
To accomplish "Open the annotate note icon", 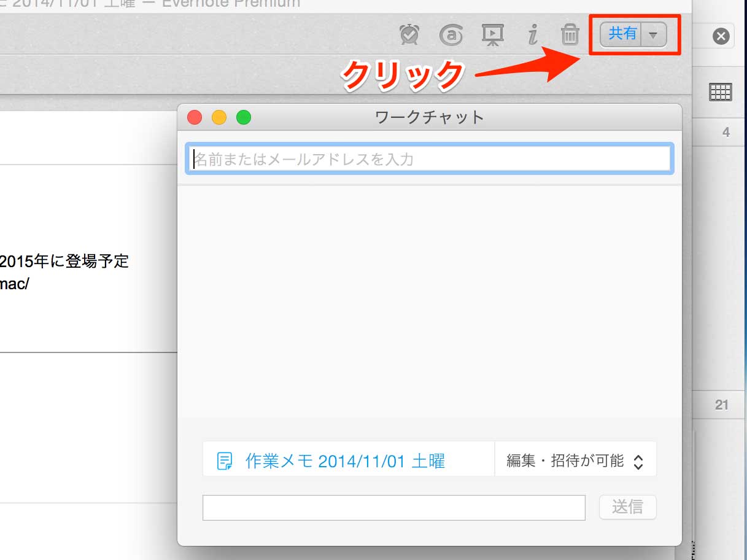I will coord(451,35).
